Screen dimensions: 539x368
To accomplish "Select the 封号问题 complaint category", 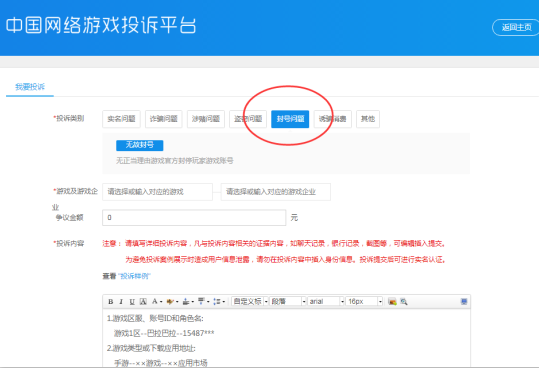I will coord(290,119).
